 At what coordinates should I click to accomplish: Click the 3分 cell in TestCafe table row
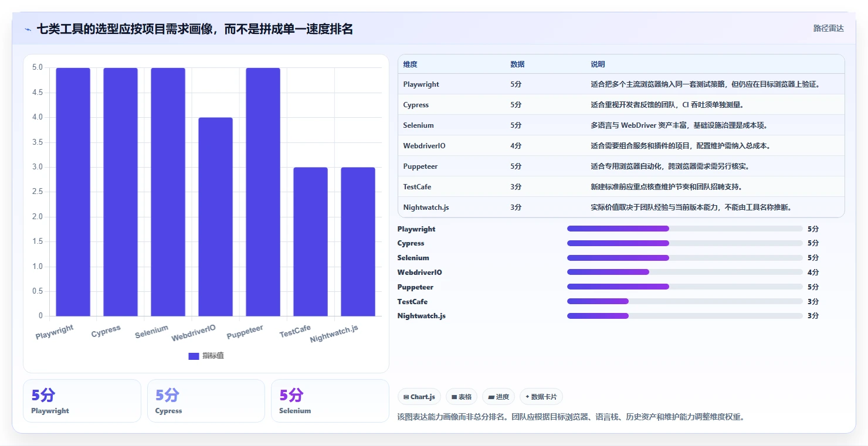click(516, 187)
